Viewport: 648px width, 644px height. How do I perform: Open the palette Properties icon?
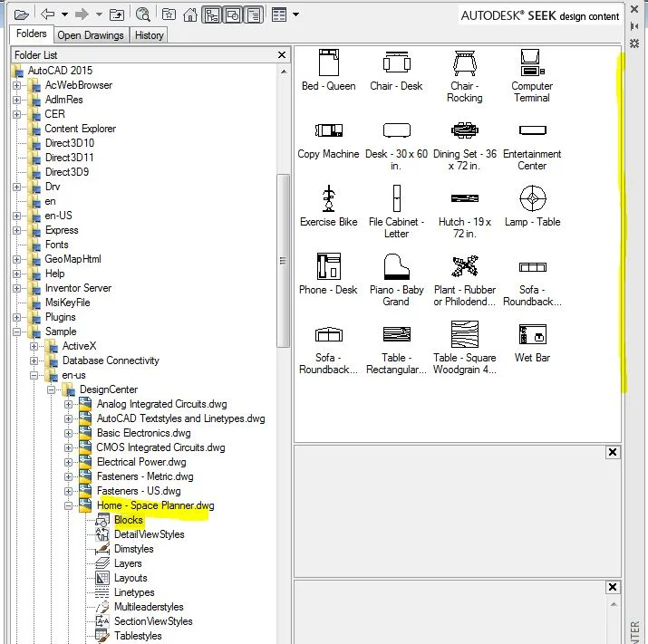pos(634,43)
